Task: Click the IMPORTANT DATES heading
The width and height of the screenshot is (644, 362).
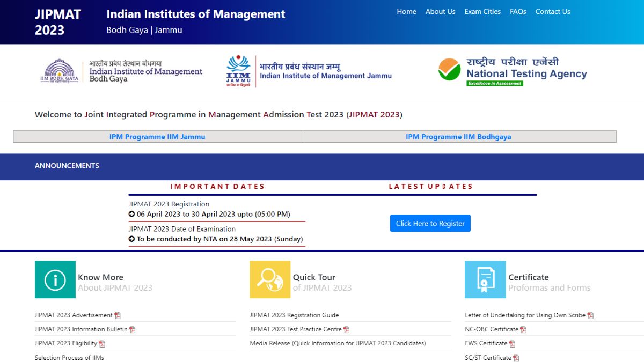Action: (217, 187)
